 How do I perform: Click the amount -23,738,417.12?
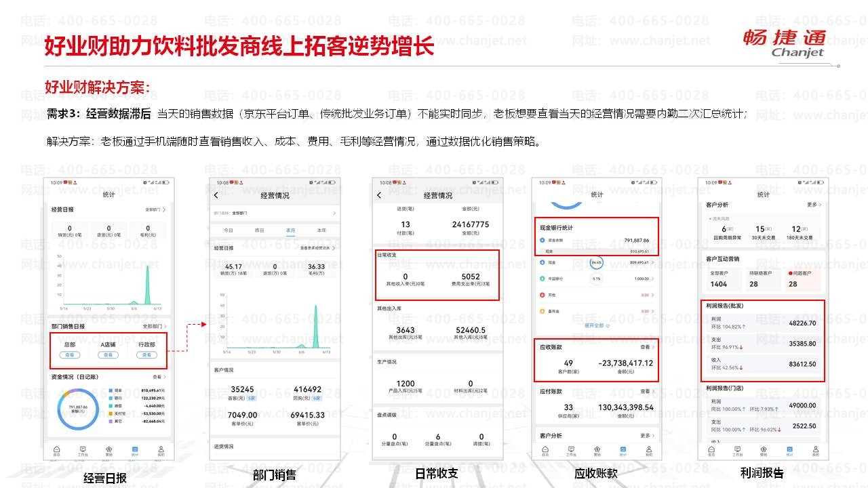pyautogui.click(x=625, y=363)
